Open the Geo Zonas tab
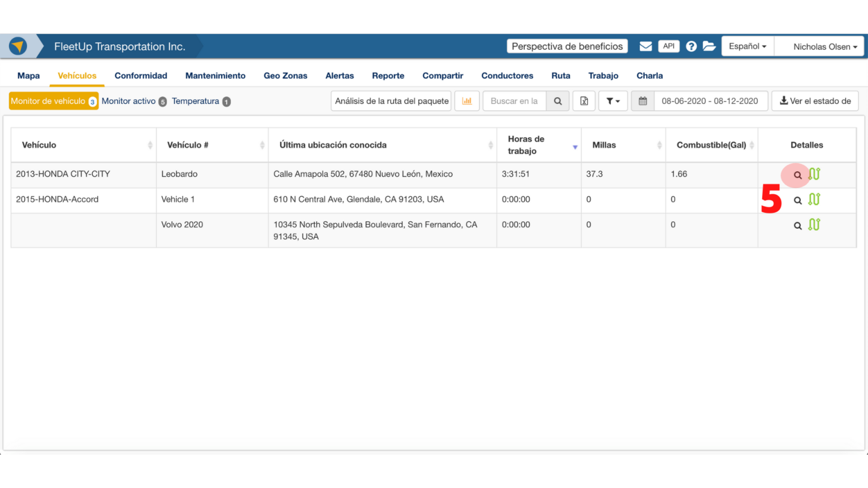 [x=285, y=76]
